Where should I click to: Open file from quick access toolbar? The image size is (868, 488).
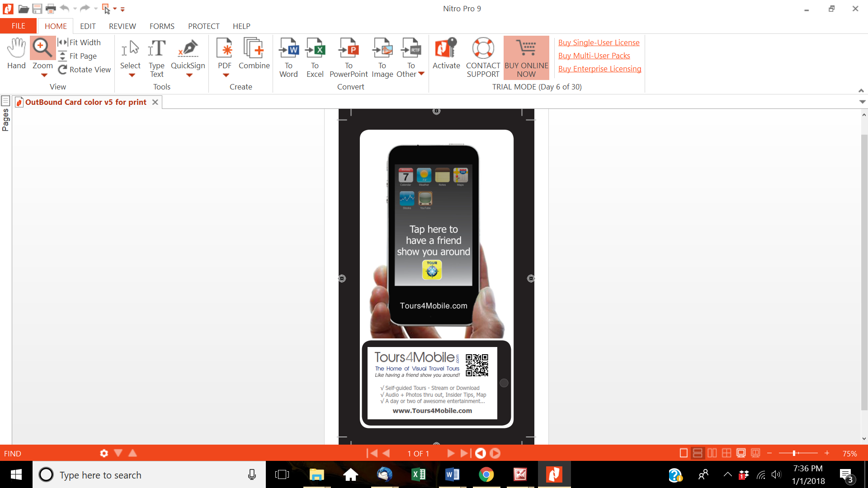(x=24, y=9)
